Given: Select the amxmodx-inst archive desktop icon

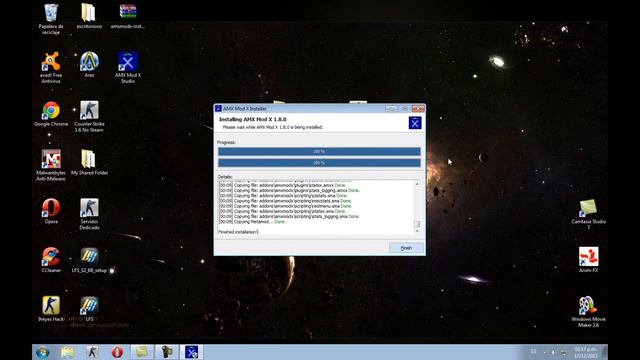Looking at the screenshot, I should pyautogui.click(x=128, y=16).
